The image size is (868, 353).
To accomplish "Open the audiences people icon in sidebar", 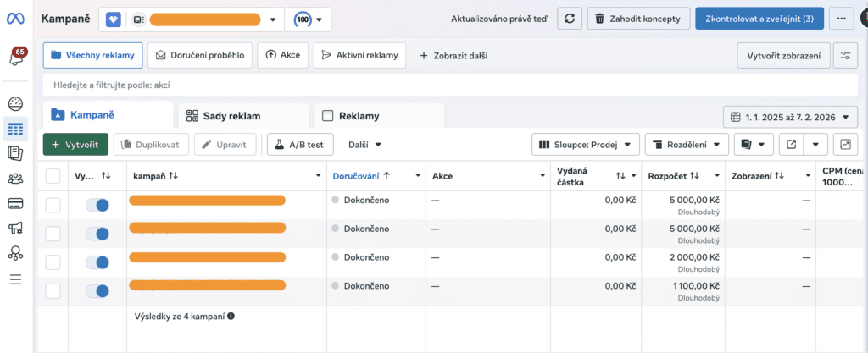I will 15,179.
